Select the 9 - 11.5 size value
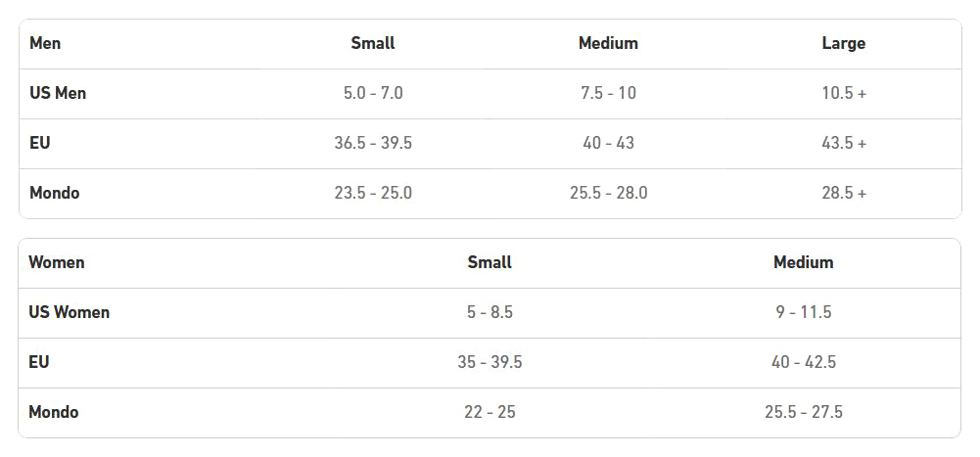Image resolution: width=980 pixels, height=457 pixels. tap(803, 312)
